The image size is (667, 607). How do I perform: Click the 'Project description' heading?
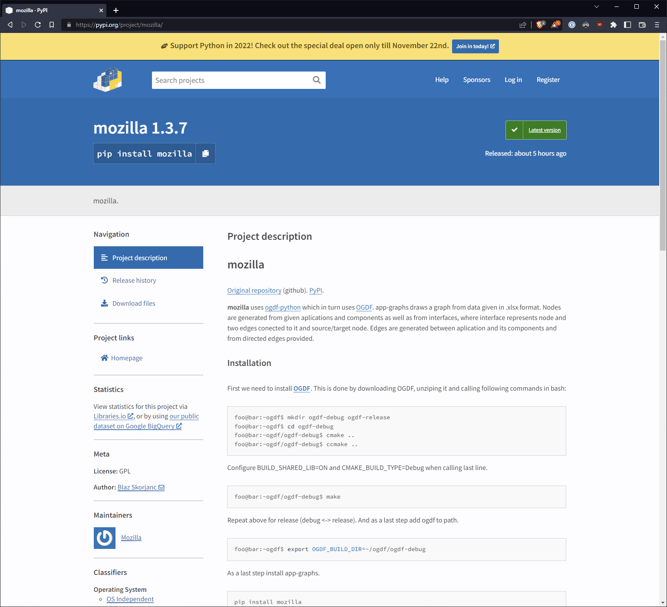click(269, 237)
